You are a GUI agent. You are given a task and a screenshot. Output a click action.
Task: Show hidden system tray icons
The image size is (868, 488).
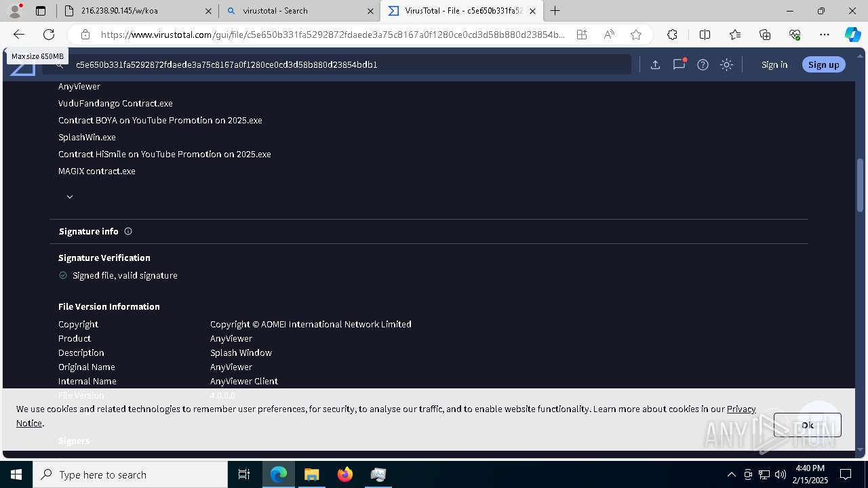tap(731, 474)
